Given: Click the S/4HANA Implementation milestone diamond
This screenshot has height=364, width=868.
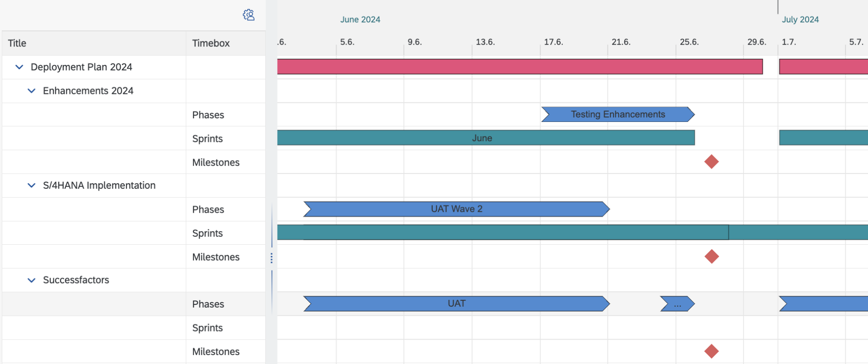Looking at the screenshot, I should 711,257.
